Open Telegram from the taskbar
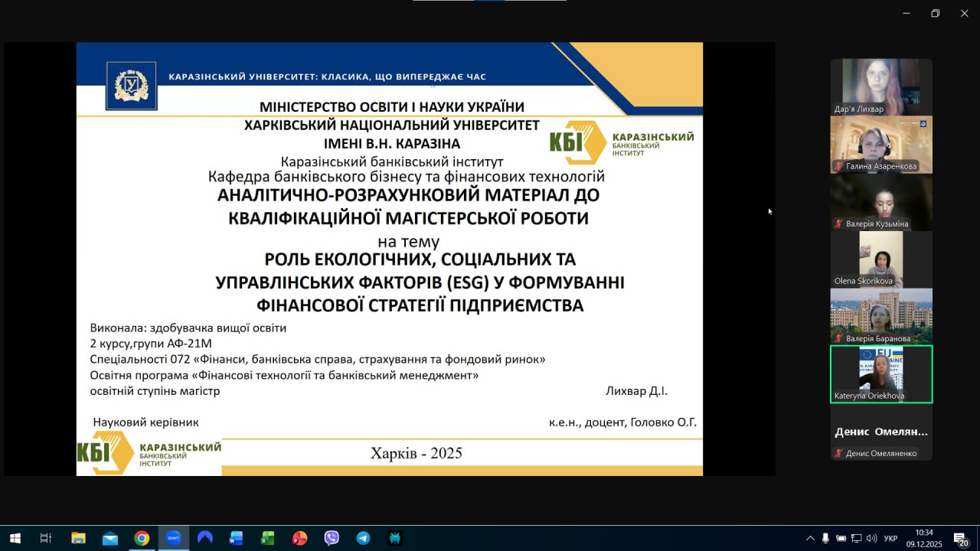Image resolution: width=980 pixels, height=551 pixels. tap(363, 538)
